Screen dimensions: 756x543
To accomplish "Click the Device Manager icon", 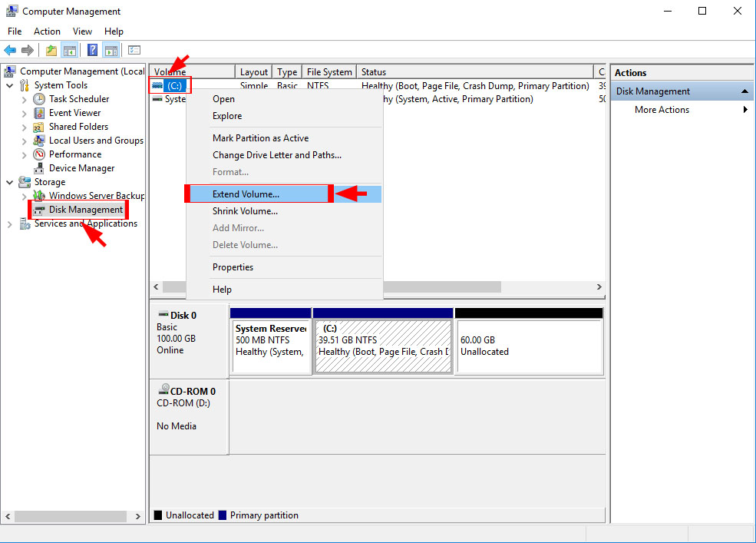I will click(x=39, y=168).
